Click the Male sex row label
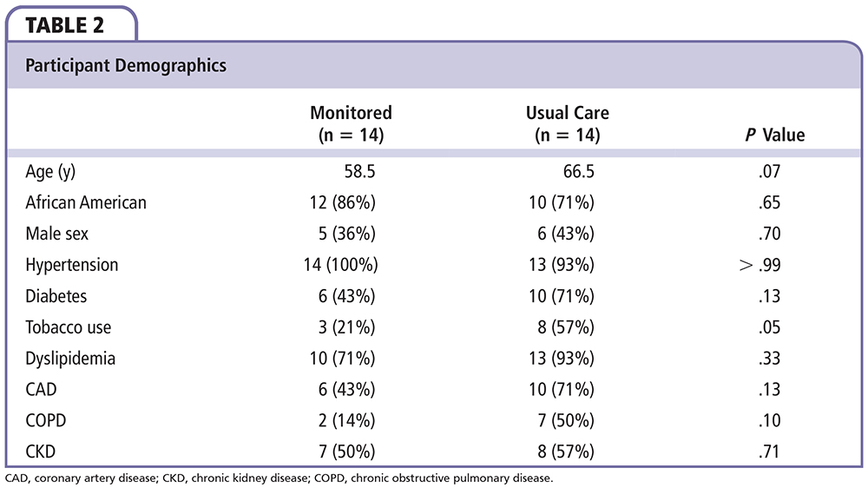The image size is (868, 488). 57,234
